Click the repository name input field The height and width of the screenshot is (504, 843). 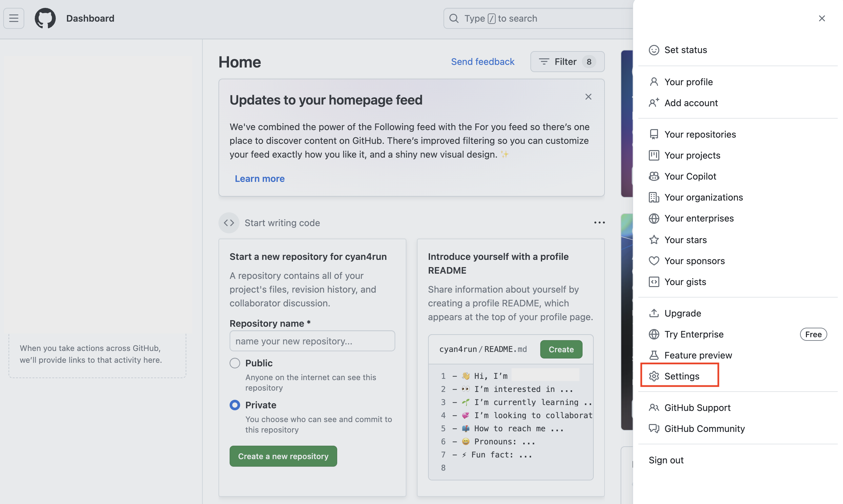312,340
